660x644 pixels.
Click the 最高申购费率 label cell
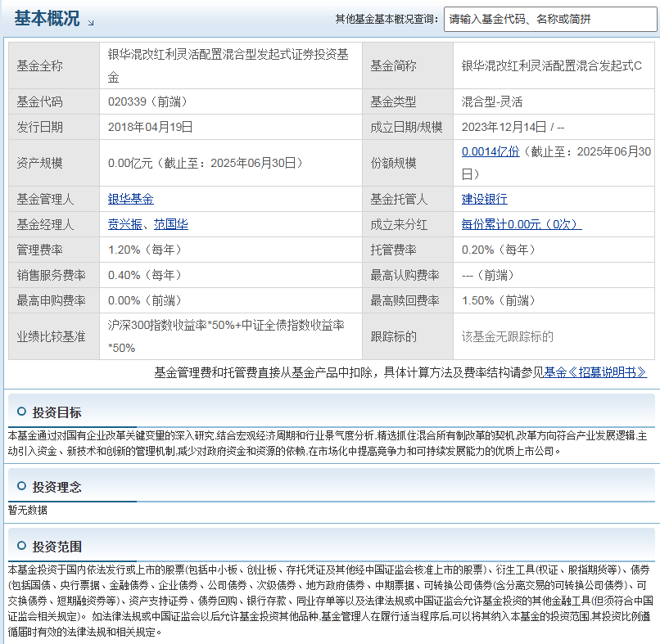[x=54, y=300]
